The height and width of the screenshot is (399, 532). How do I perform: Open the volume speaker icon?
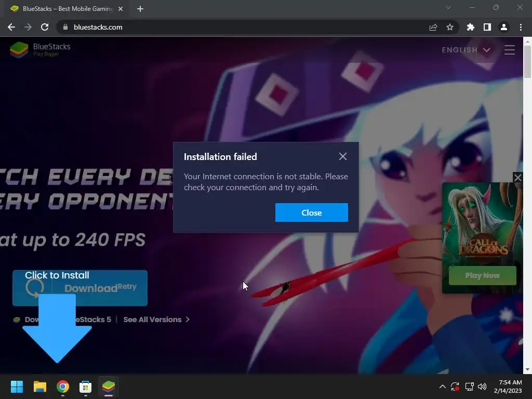[x=482, y=387]
